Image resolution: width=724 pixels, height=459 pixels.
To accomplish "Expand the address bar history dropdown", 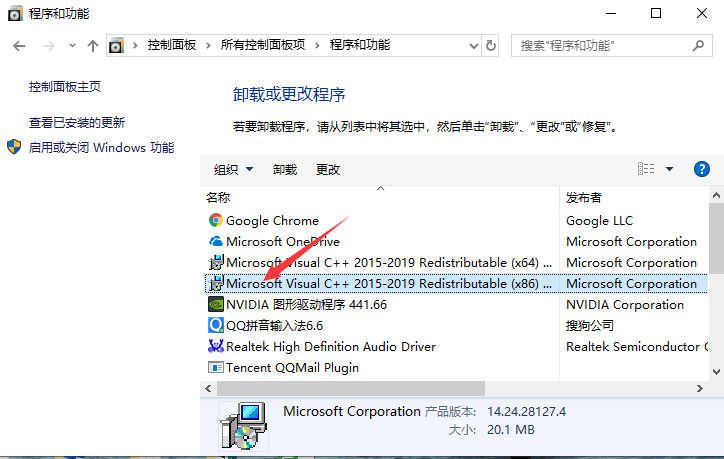I will click(x=473, y=46).
